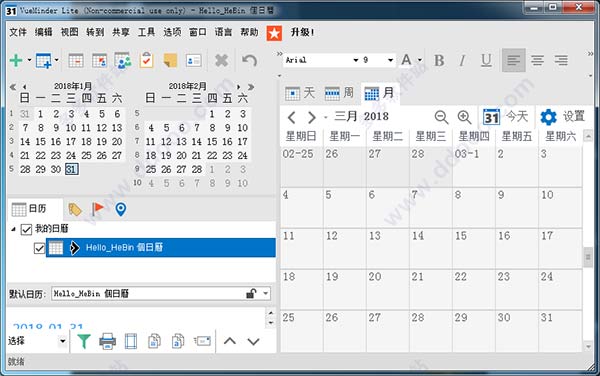Click the 今天 today button
600x376 pixels.
pyautogui.click(x=505, y=117)
